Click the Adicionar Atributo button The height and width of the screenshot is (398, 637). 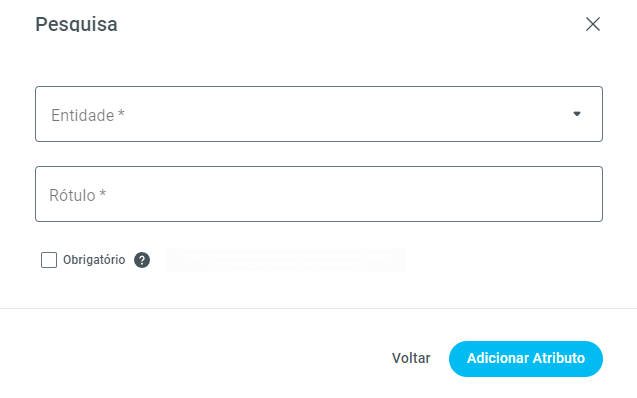(526, 359)
